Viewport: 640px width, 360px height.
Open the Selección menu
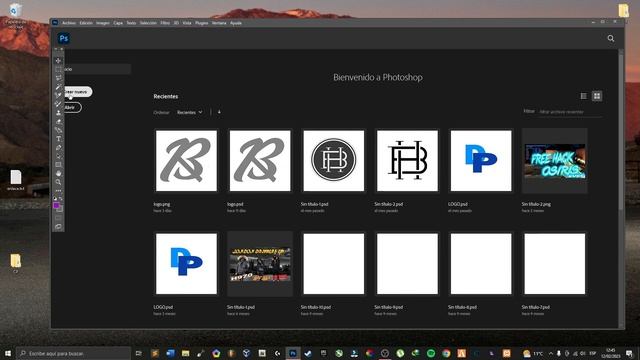[x=148, y=23]
